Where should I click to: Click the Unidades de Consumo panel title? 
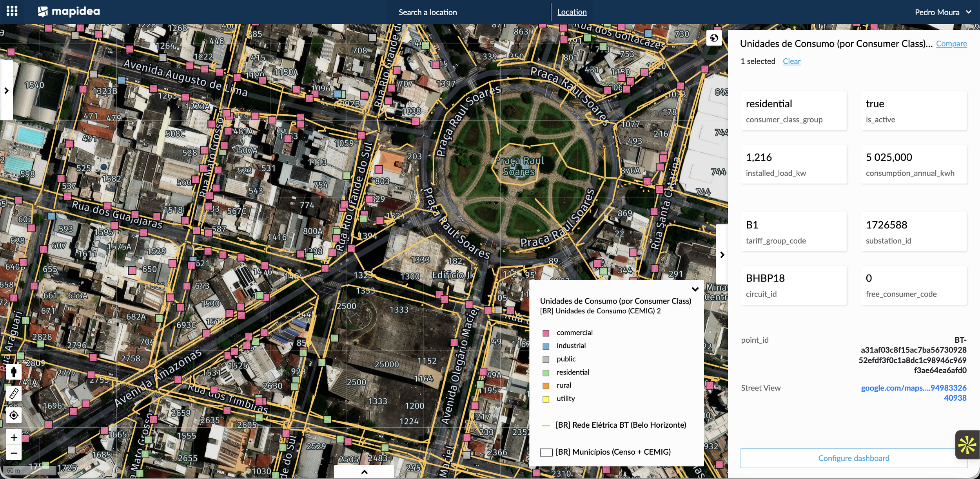click(x=836, y=43)
